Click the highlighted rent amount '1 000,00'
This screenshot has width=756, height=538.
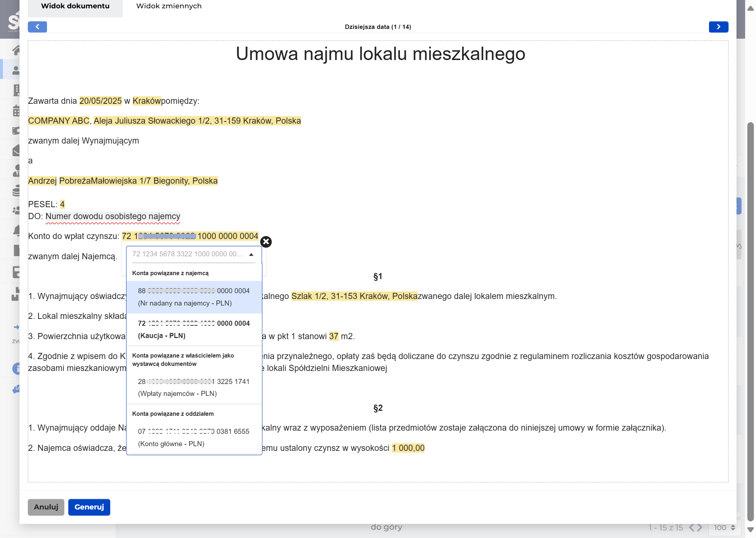pyautogui.click(x=408, y=448)
